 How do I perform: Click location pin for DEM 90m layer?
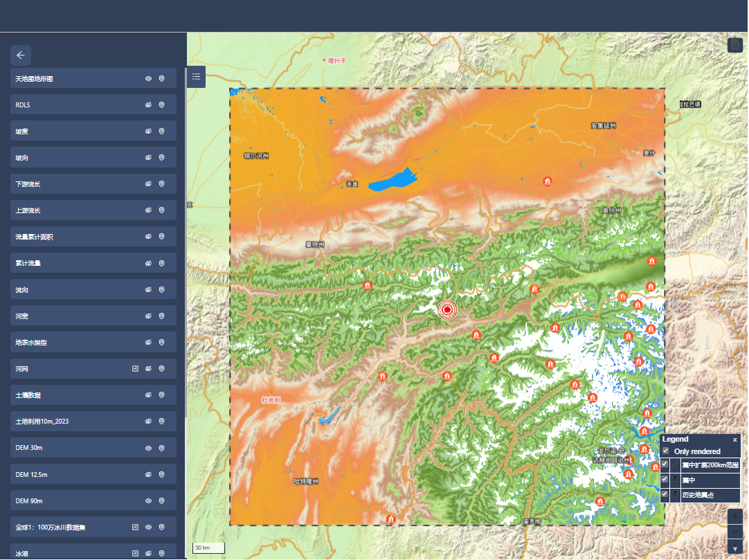click(162, 500)
